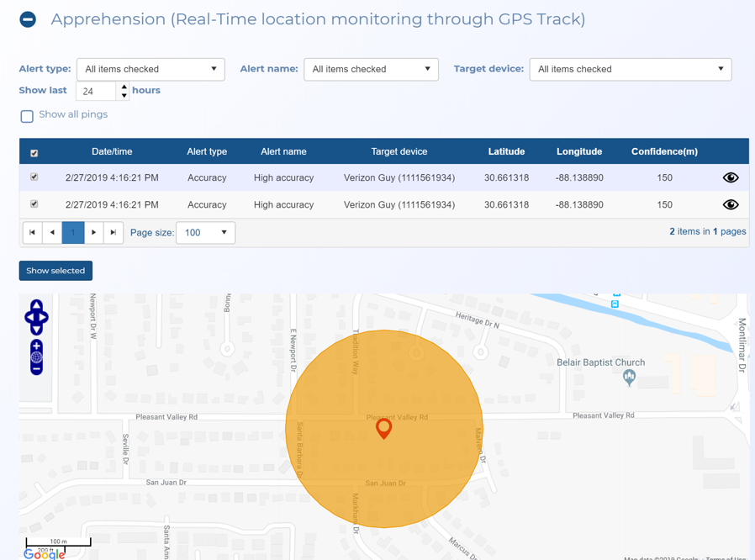
Task: Expand the Target device dropdown
Action: click(630, 69)
